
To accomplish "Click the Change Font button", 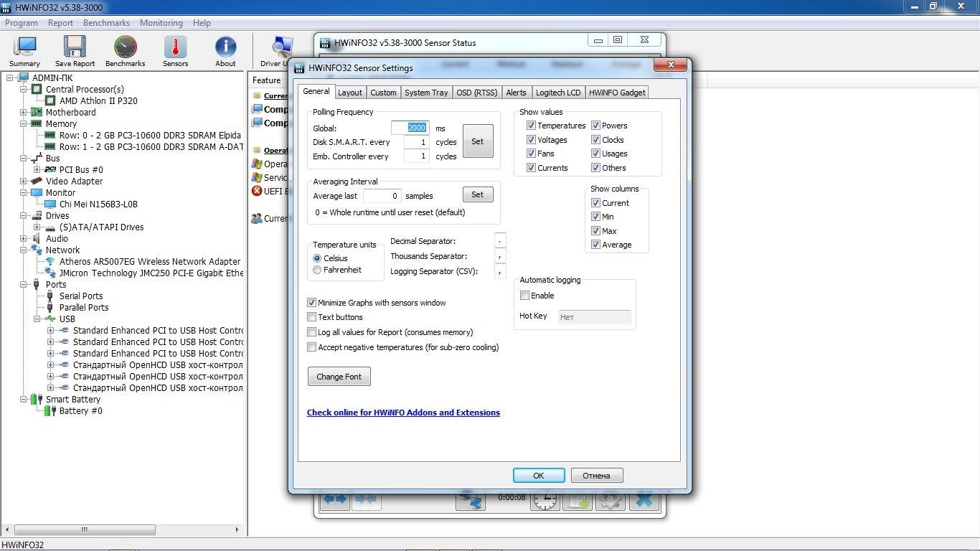I will 339,377.
